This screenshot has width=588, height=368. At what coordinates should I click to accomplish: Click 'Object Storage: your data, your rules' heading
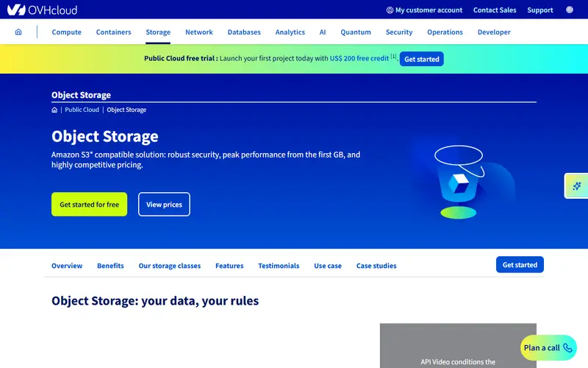[x=155, y=301]
